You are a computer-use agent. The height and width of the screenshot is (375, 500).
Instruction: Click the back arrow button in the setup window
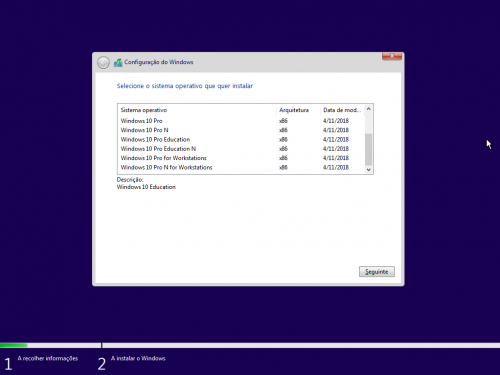(x=103, y=62)
